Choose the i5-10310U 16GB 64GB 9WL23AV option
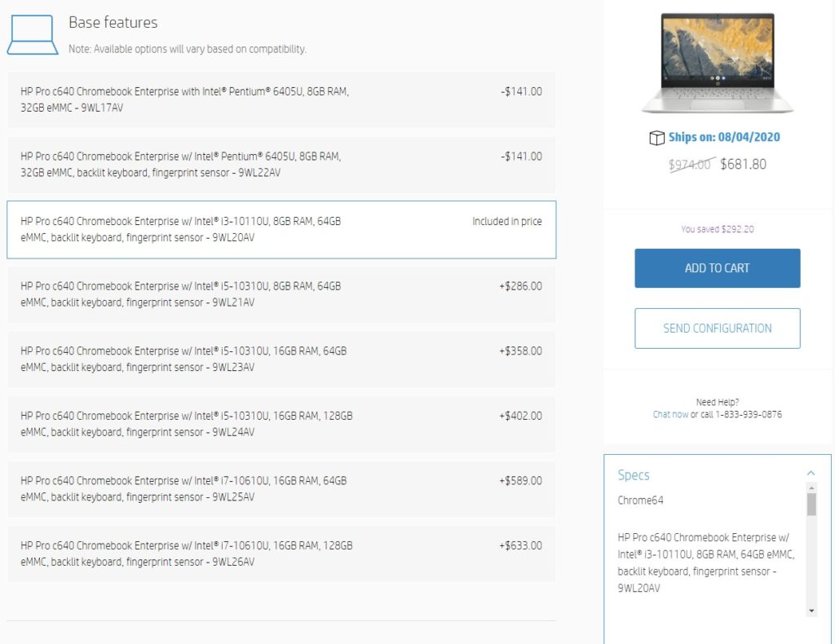Image resolution: width=835 pixels, height=644 pixels. [281, 359]
